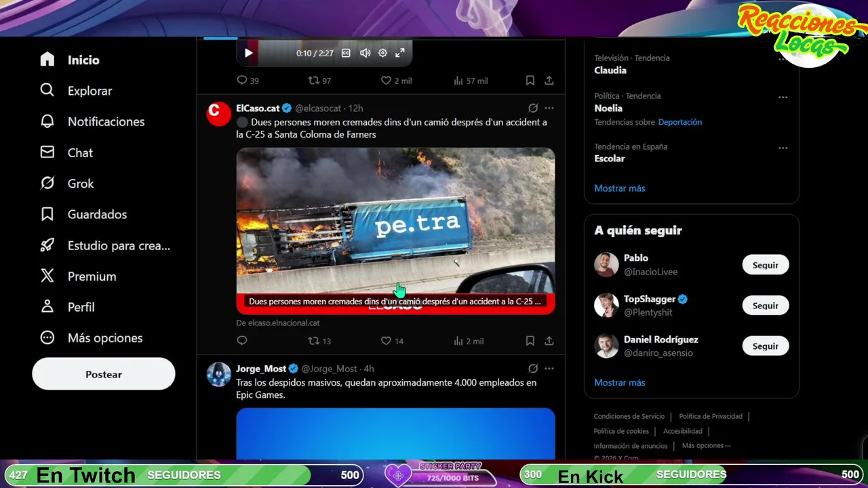Click the magnifier icon beside Explorar
The width and height of the screenshot is (868, 488).
coord(47,90)
